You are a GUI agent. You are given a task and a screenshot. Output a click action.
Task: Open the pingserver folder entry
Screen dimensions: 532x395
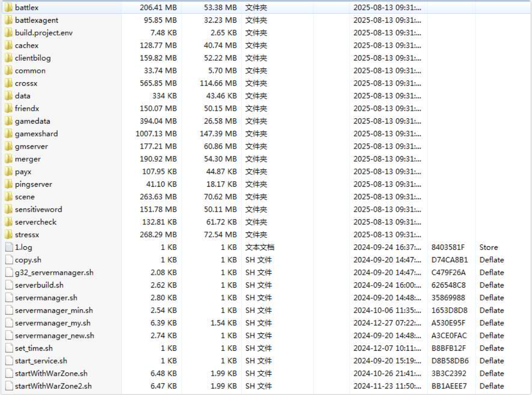pyautogui.click(x=33, y=184)
